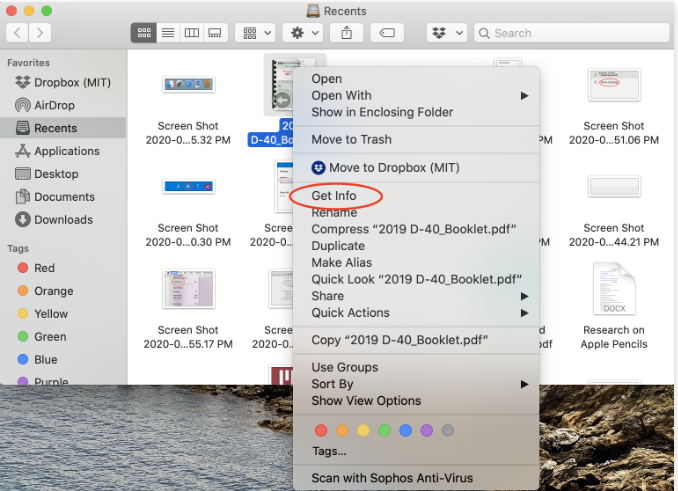Choose Move to Trash
This screenshot has width=678, height=491.
(x=416, y=140)
